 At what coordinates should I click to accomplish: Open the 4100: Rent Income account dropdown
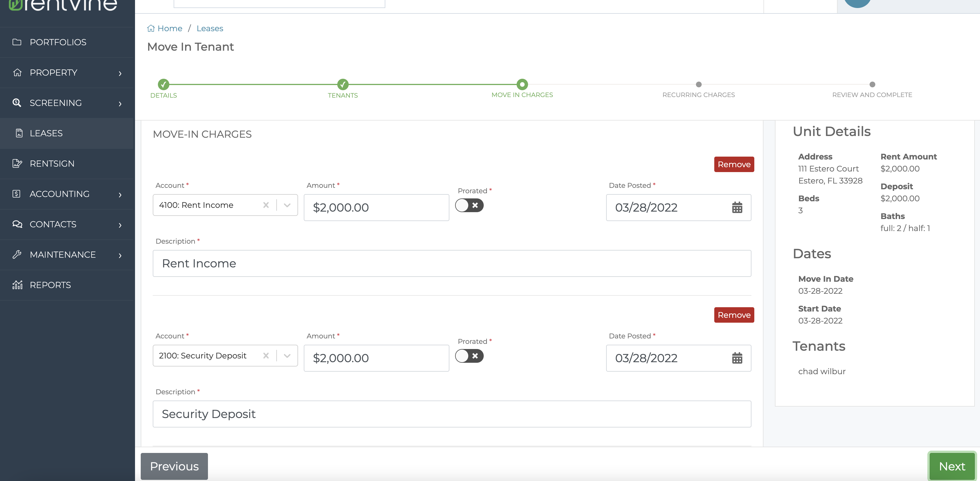coord(287,205)
